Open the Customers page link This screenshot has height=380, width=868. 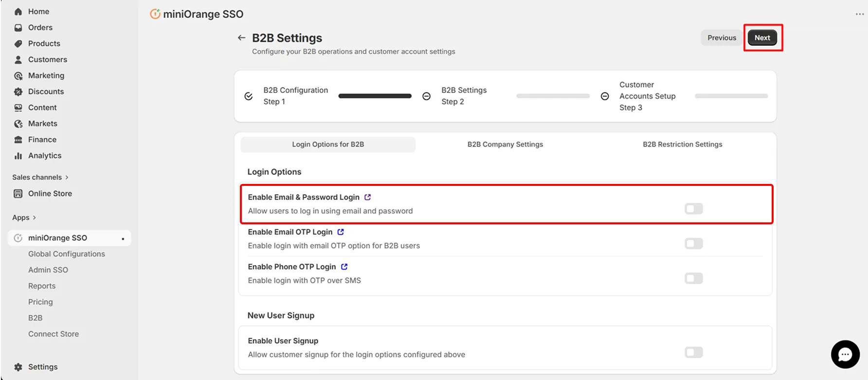click(x=48, y=60)
